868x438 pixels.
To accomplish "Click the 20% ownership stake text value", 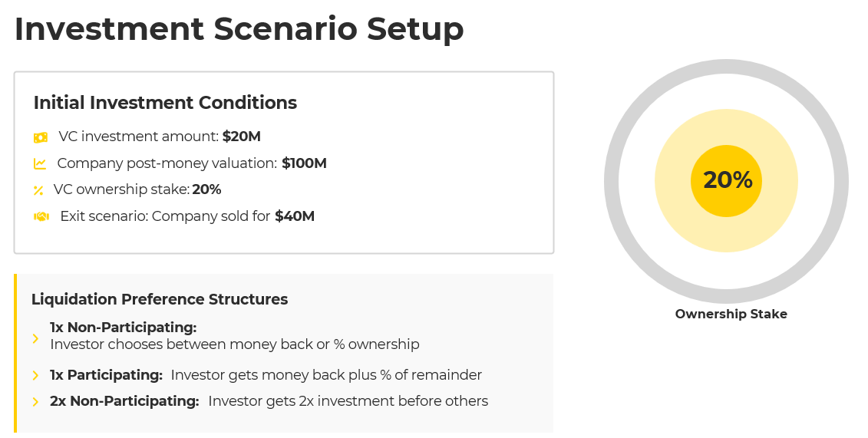I will pyautogui.click(x=206, y=189).
